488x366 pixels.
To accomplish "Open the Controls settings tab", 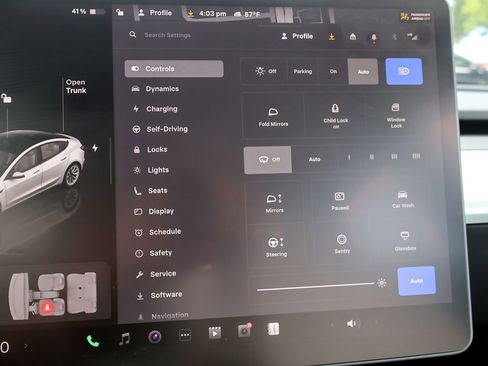I will point(174,69).
